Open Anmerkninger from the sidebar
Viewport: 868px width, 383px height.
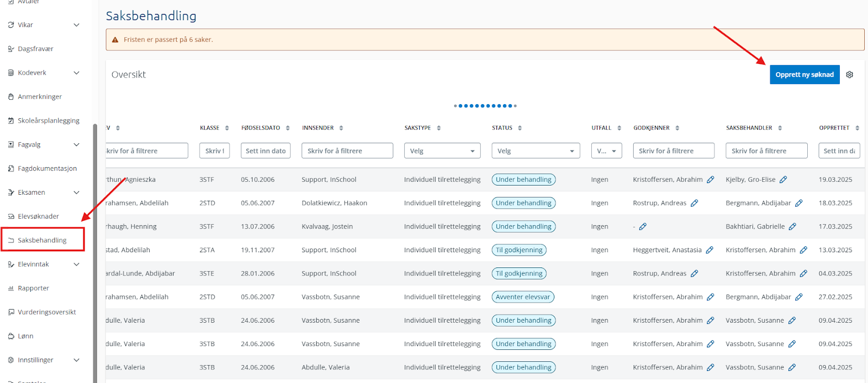tap(40, 97)
